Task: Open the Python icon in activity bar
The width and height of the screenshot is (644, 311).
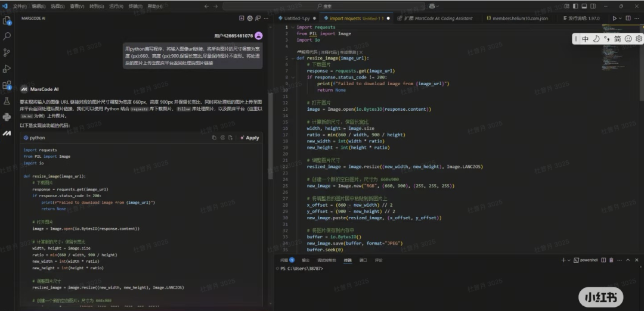Action: point(7,117)
